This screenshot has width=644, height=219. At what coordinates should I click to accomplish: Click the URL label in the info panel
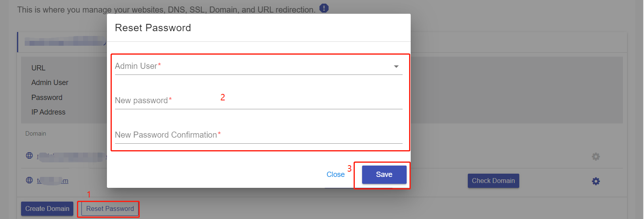38,68
